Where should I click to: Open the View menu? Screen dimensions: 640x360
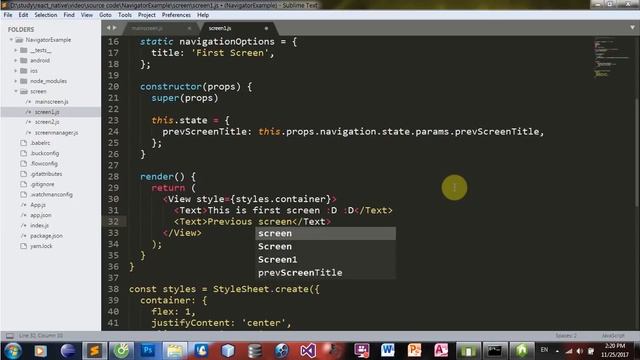click(x=87, y=15)
